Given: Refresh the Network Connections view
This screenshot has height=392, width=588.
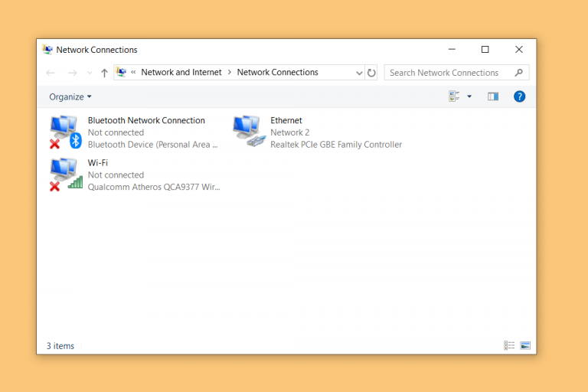Looking at the screenshot, I should click(x=371, y=73).
